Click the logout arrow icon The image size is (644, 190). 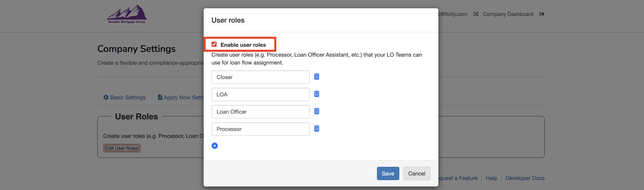click(542, 14)
